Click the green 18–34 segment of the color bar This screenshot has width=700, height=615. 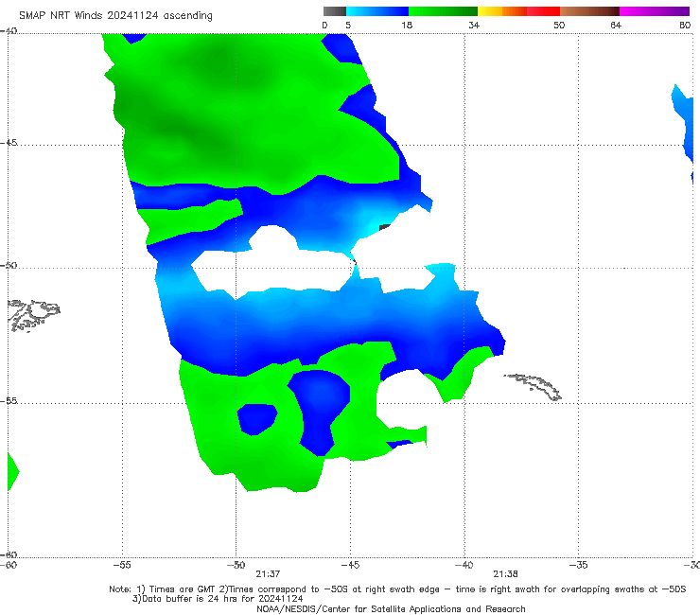coord(443,11)
